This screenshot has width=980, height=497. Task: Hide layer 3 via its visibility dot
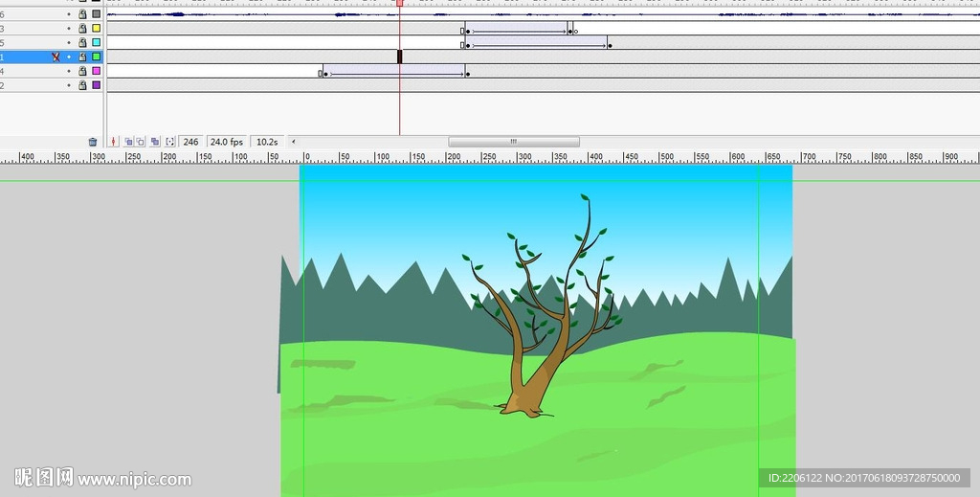pyautogui.click(x=69, y=28)
